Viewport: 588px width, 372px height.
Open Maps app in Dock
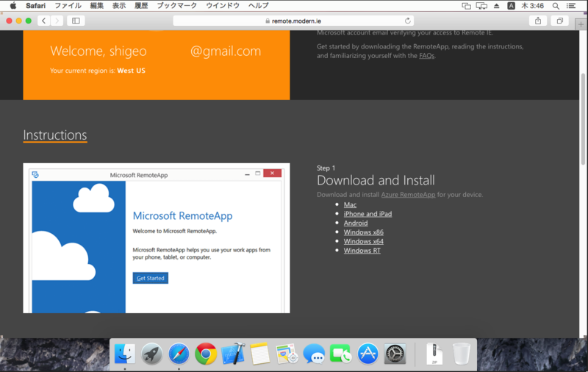click(x=287, y=353)
